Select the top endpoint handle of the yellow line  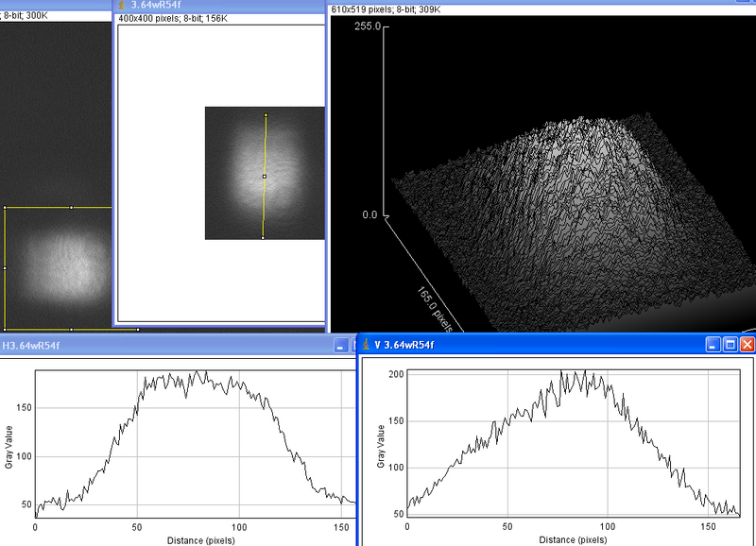(266, 116)
